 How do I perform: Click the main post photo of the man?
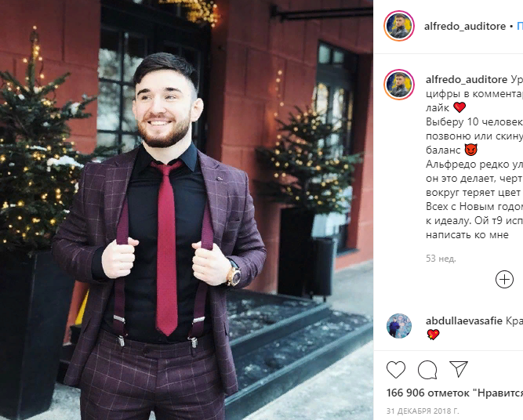(187, 210)
